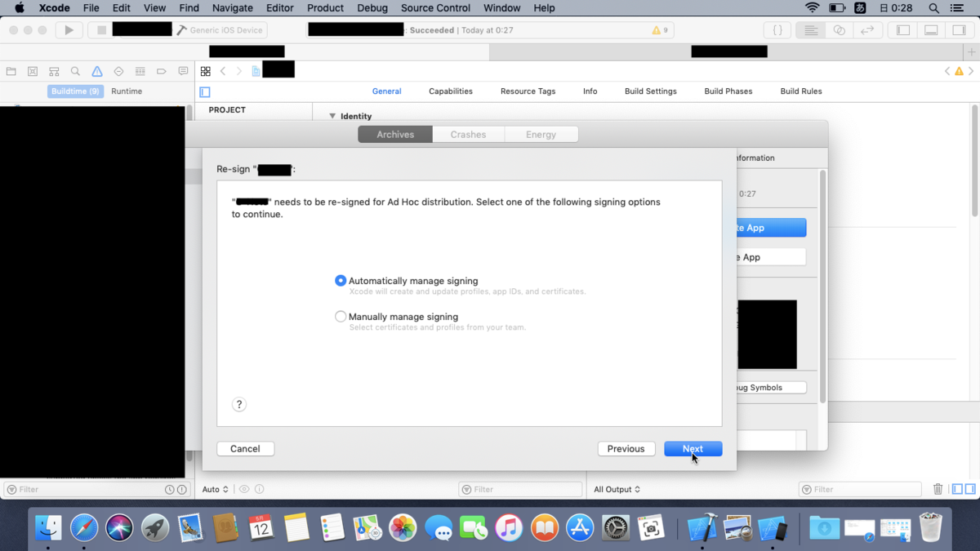Select the Assistant editor overlapping circles icon

click(839, 30)
